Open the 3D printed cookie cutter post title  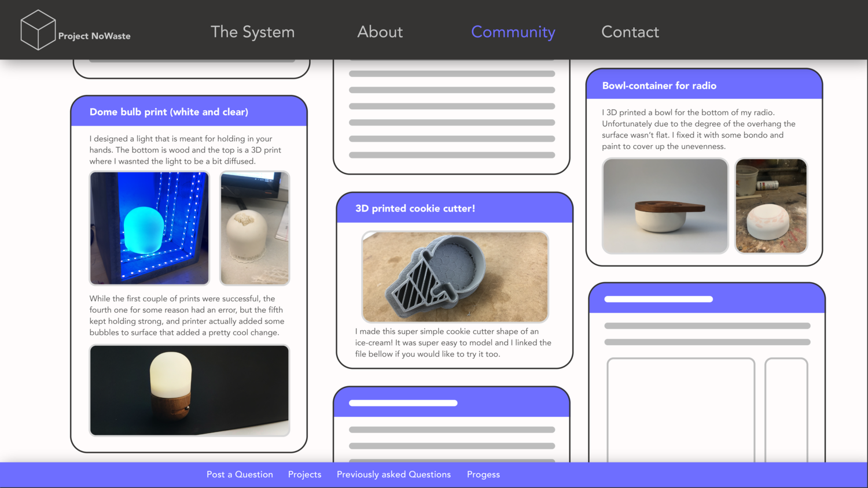coord(415,209)
